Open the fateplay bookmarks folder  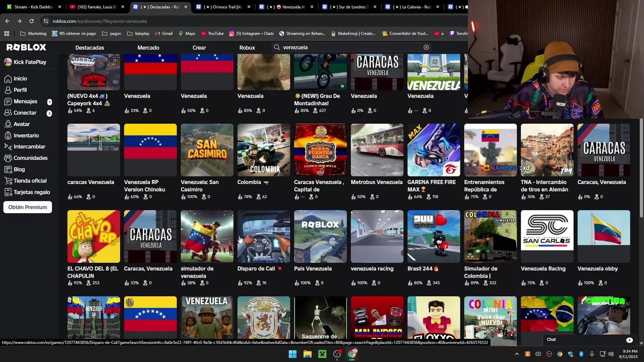pyautogui.click(x=138, y=34)
